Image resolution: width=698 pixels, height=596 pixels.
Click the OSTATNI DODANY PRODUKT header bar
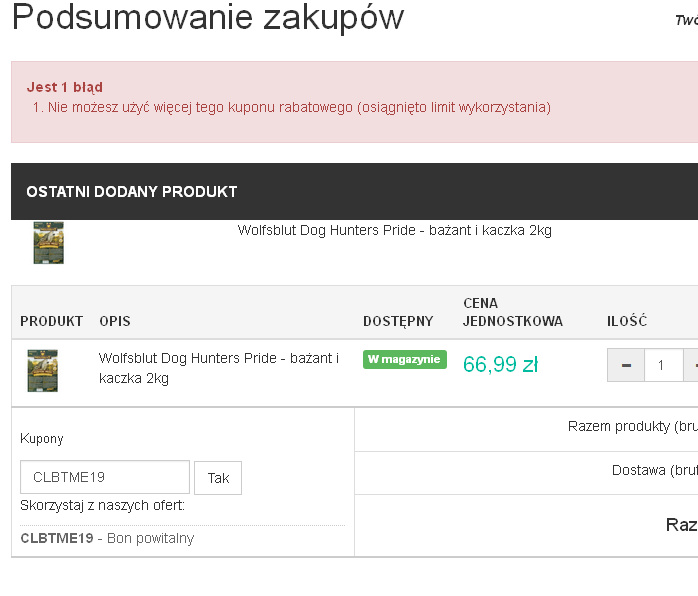[x=354, y=191]
